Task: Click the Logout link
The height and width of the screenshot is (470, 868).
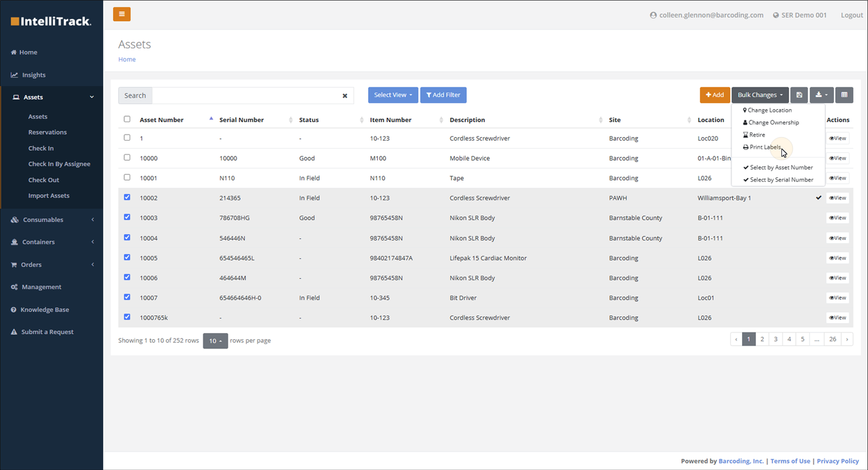Action: [x=851, y=15]
